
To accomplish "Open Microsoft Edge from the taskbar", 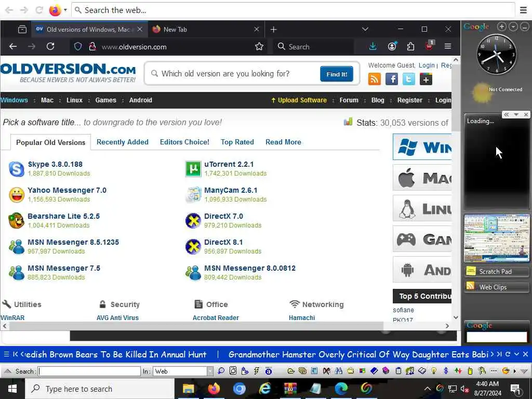I will pos(341,389).
